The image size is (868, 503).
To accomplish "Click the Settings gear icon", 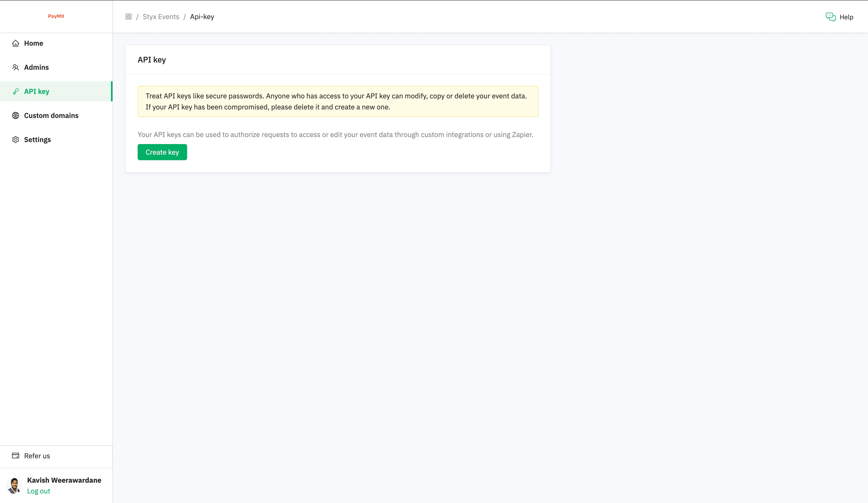I will pyautogui.click(x=16, y=140).
